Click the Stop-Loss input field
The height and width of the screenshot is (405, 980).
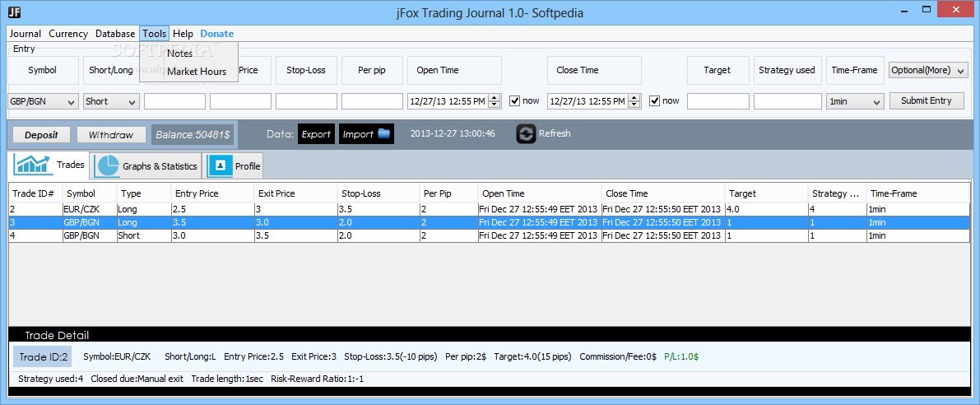coord(306,101)
